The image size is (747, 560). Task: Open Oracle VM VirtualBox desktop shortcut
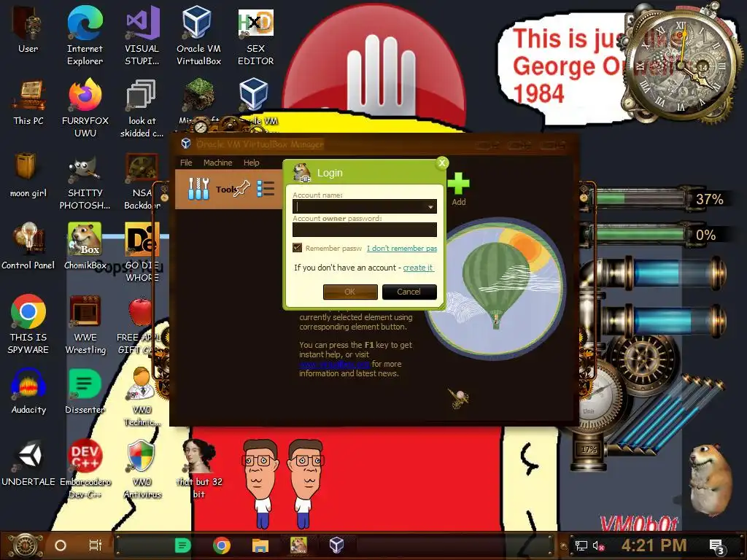click(198, 36)
